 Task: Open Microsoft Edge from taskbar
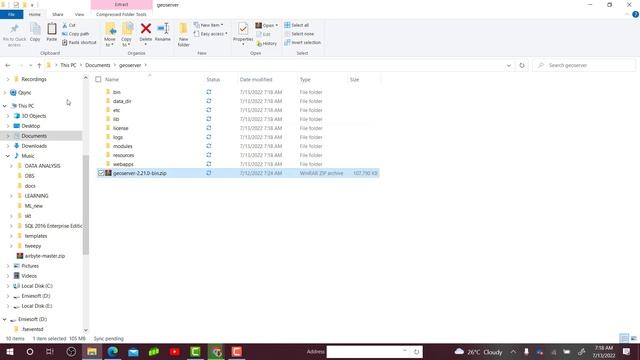coord(113,352)
